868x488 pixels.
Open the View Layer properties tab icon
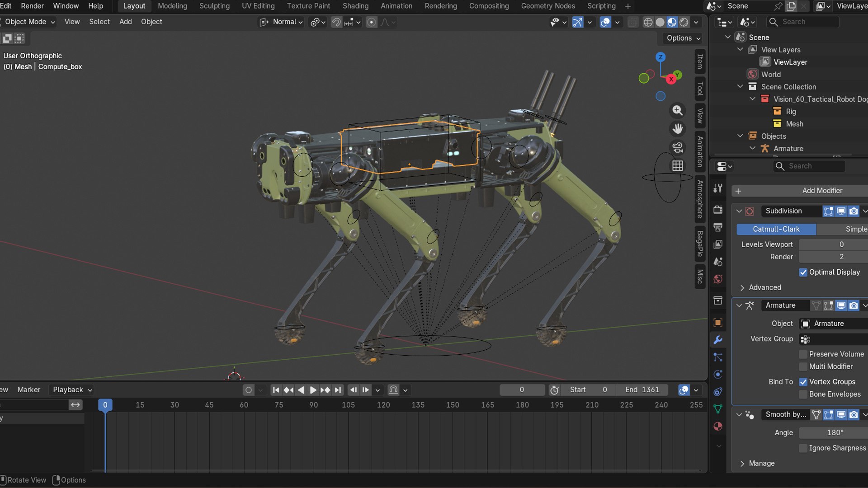click(x=718, y=244)
